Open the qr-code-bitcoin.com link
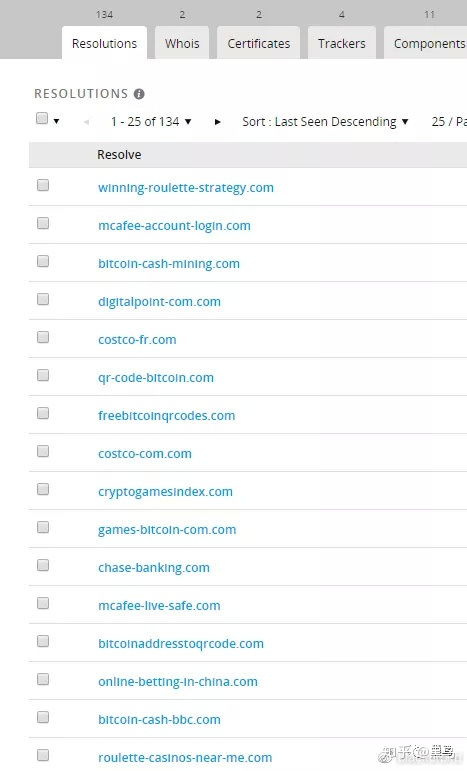 (x=156, y=378)
